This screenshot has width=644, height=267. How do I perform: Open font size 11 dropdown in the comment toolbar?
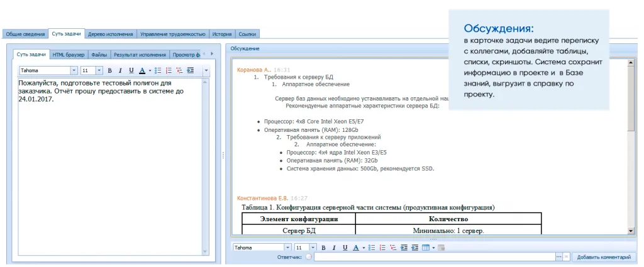point(314,248)
